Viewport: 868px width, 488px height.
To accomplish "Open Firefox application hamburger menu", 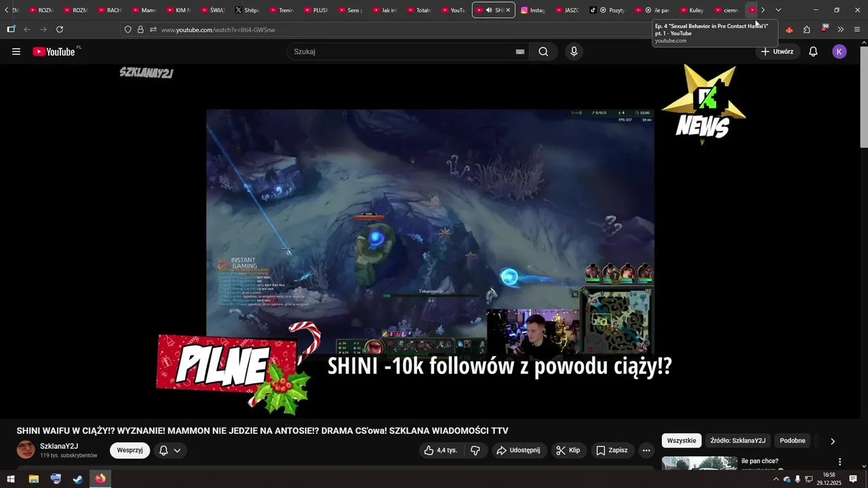I will point(857,30).
